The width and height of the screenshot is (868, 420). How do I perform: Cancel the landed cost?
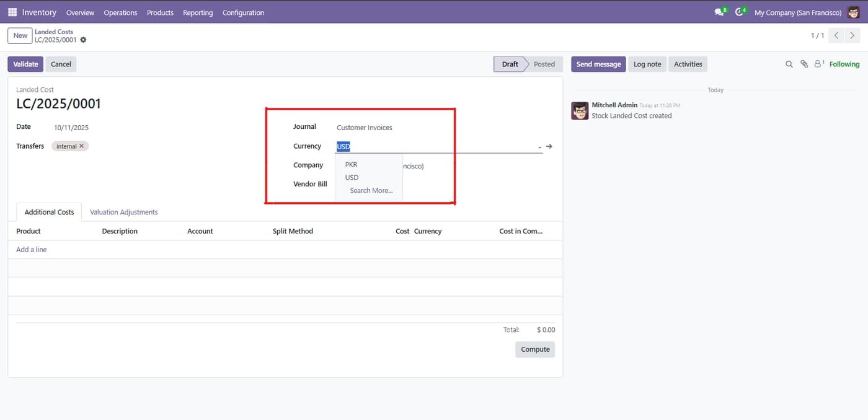tap(61, 64)
